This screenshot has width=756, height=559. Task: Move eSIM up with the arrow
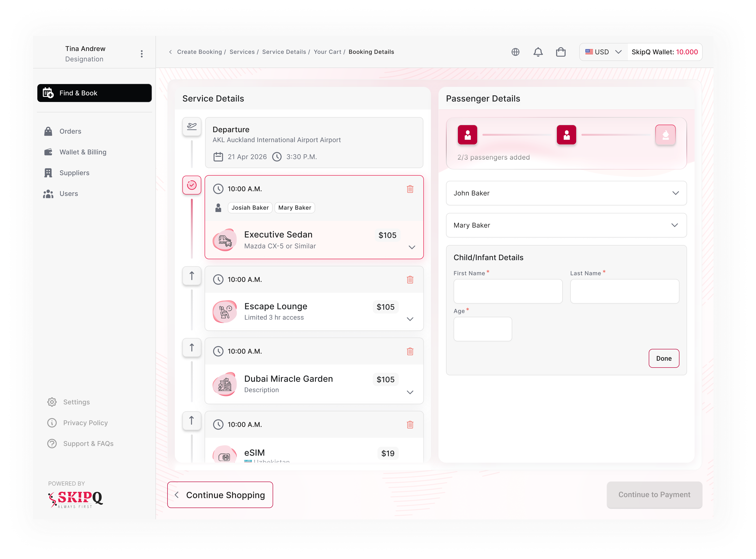point(192,421)
